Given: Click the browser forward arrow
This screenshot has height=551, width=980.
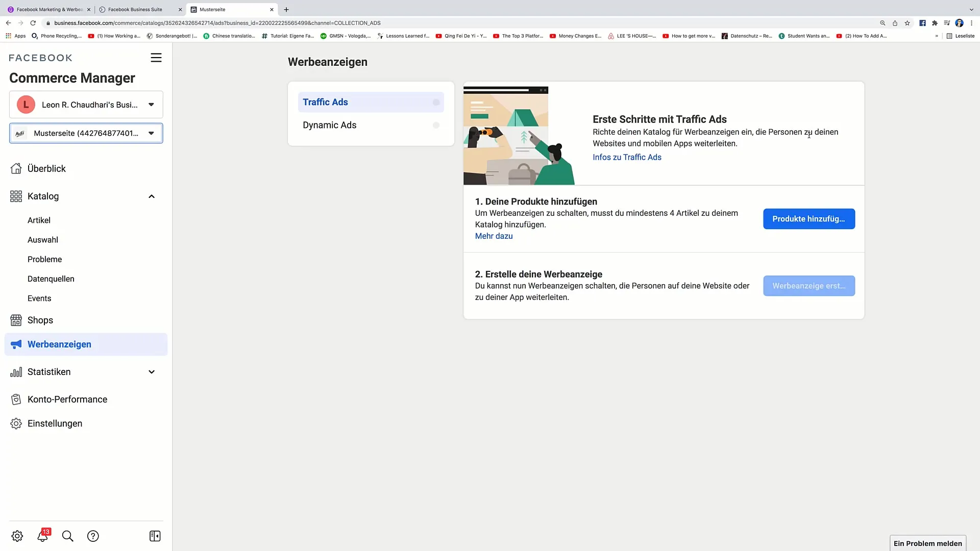Looking at the screenshot, I should point(20,23).
